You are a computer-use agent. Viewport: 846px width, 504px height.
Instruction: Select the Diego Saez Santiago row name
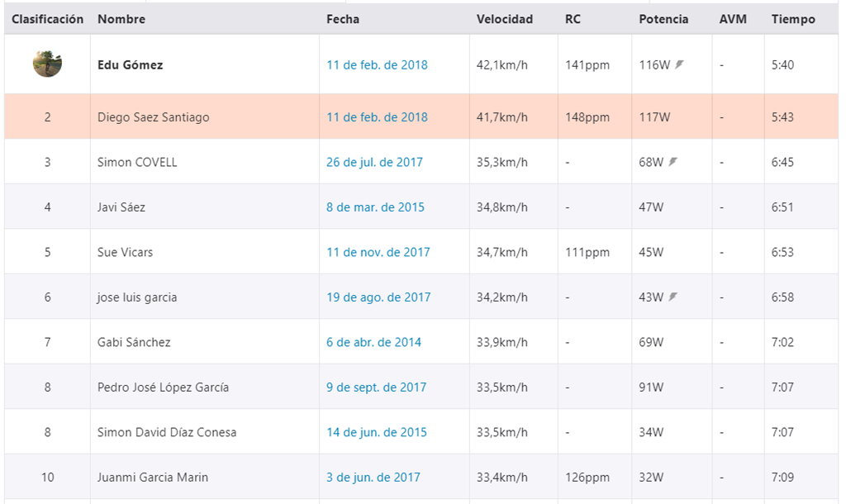pos(153,117)
